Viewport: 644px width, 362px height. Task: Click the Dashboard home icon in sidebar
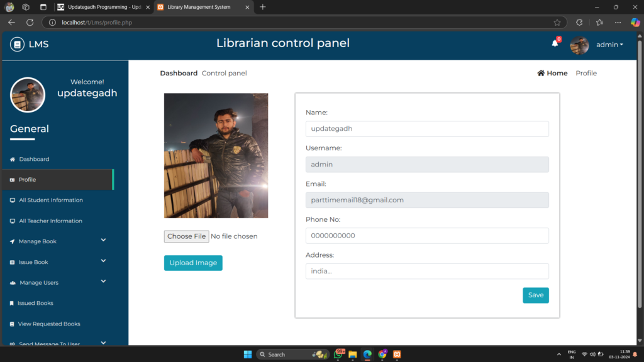(x=13, y=159)
